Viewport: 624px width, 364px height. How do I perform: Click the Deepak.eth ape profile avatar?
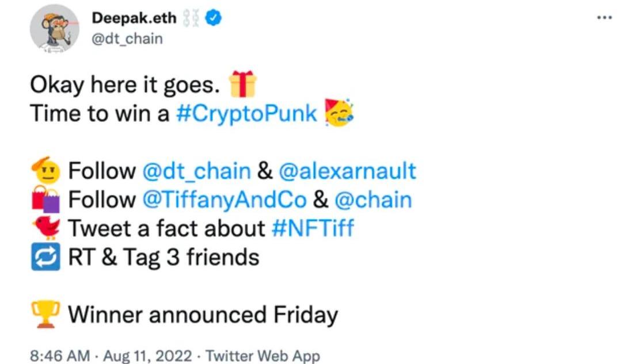(55, 29)
